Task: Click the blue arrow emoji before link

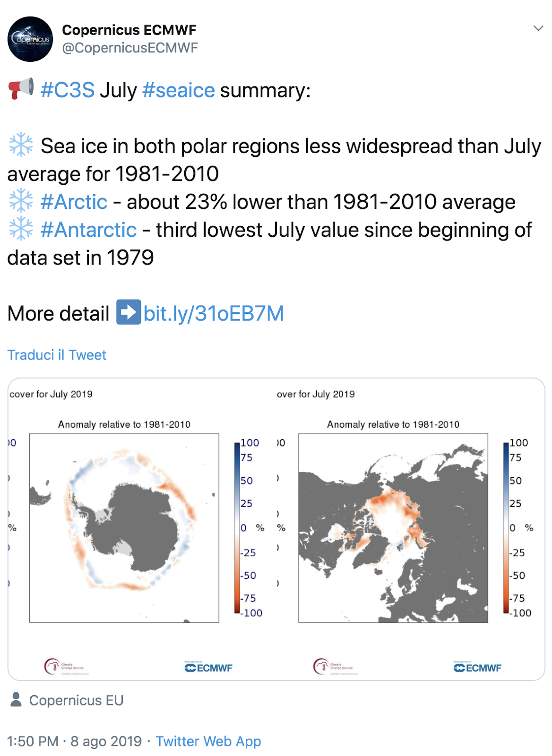Action: (129, 312)
